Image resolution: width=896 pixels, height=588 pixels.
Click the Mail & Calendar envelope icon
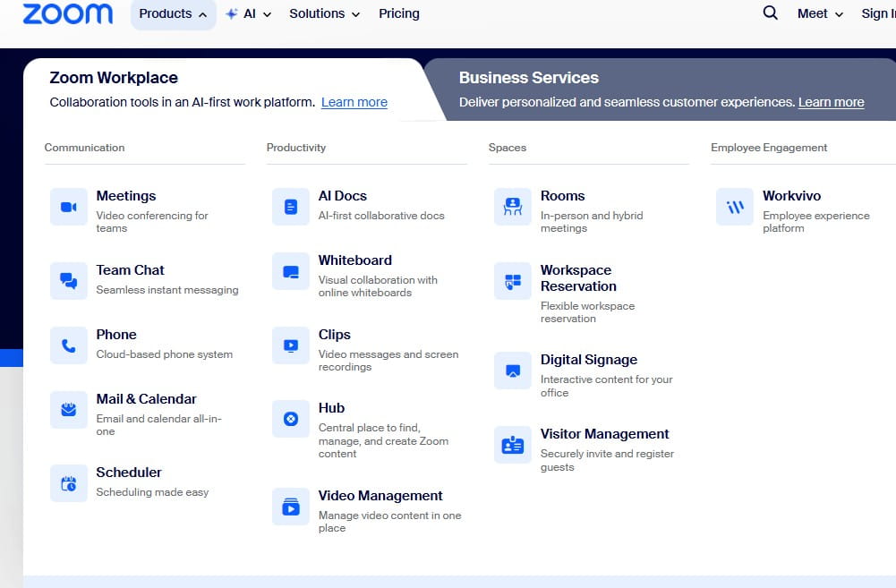click(x=69, y=410)
